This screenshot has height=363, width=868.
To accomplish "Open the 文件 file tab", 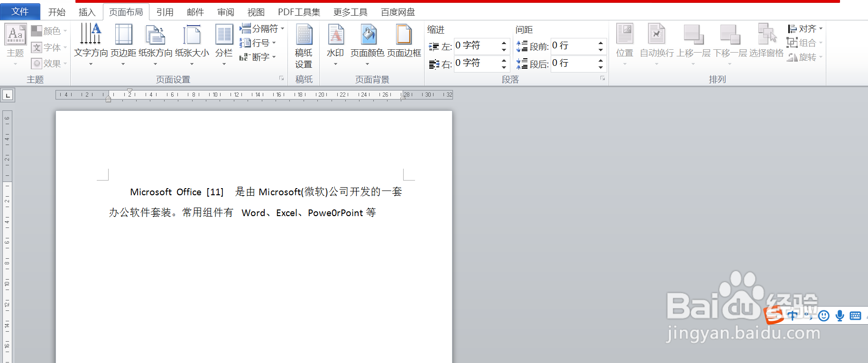I will [x=20, y=12].
